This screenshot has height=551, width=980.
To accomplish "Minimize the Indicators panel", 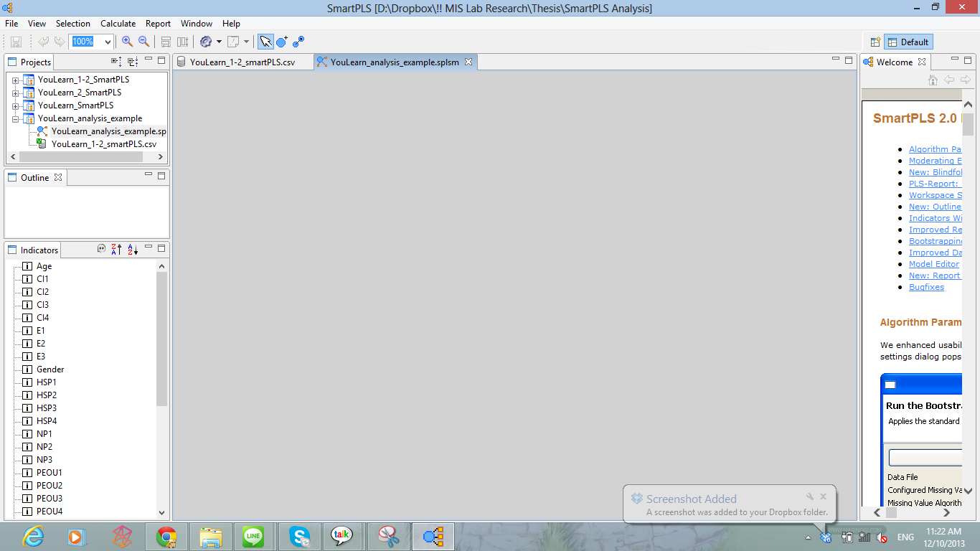I will (149, 248).
